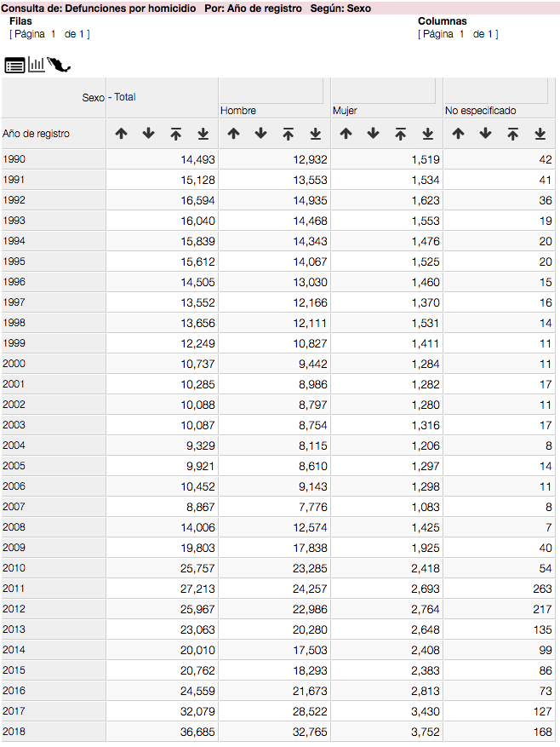Click the up-arrow-with-bar icon under No especificado
560x747 pixels.
[512, 134]
